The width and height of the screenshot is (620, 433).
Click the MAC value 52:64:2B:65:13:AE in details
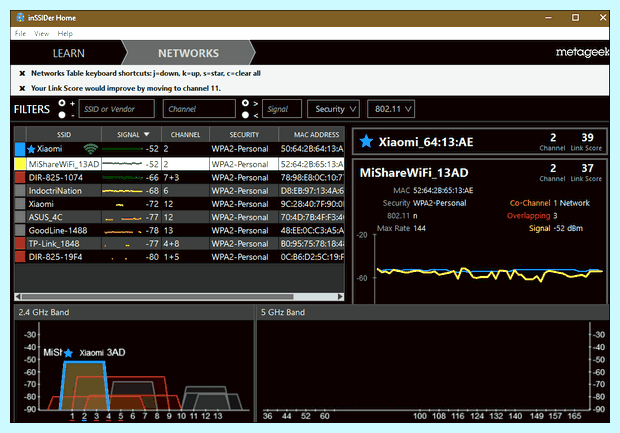[443, 191]
